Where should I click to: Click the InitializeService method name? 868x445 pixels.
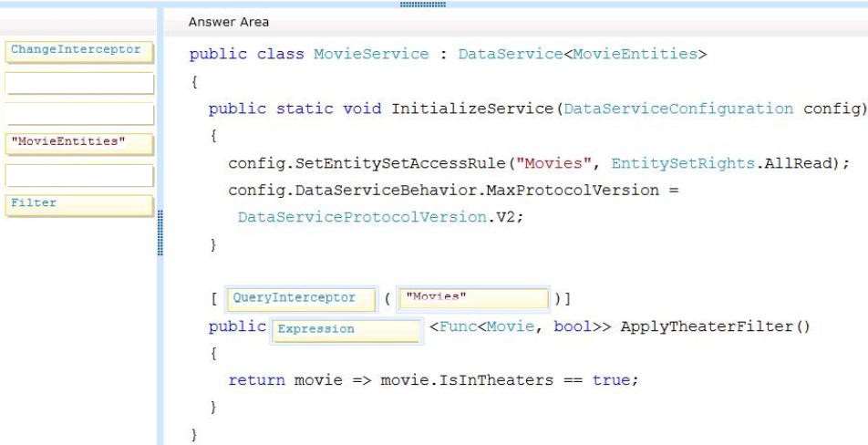[472, 109]
